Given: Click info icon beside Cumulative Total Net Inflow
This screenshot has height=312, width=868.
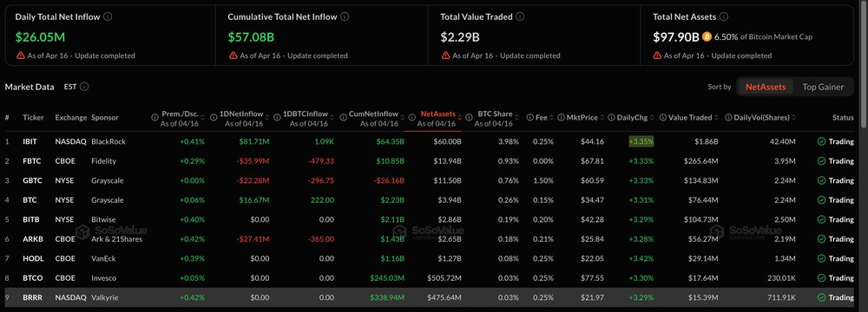Looking at the screenshot, I should (345, 16).
